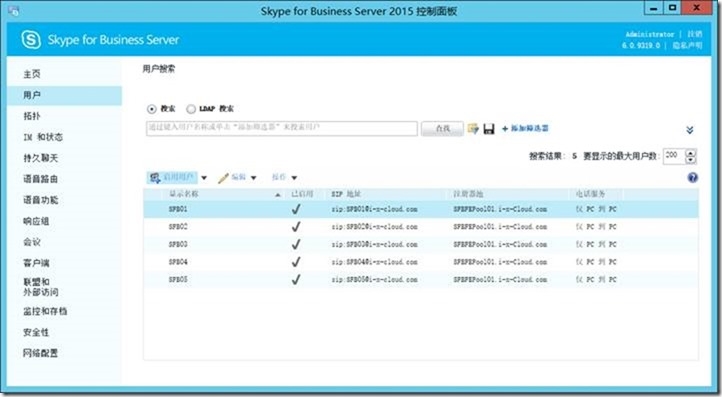Click registrar pool cell in SFB02 row

pos(500,227)
